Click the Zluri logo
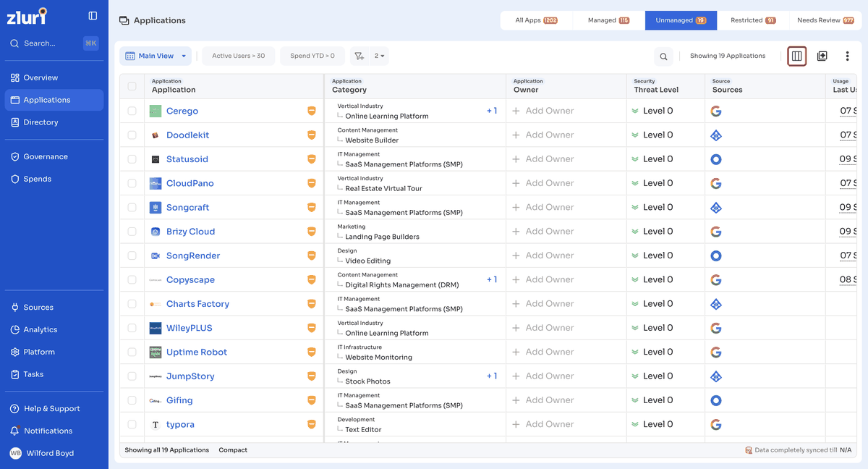Image resolution: width=868 pixels, height=469 pixels. pyautogui.click(x=27, y=16)
